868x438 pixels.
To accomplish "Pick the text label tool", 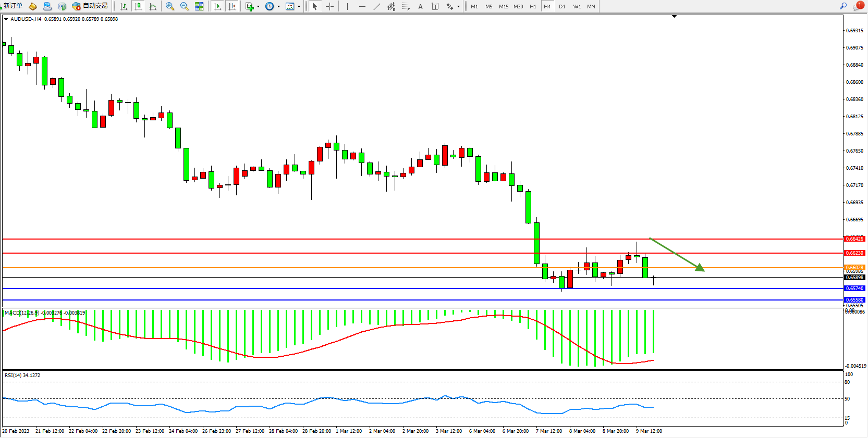I will point(420,6).
